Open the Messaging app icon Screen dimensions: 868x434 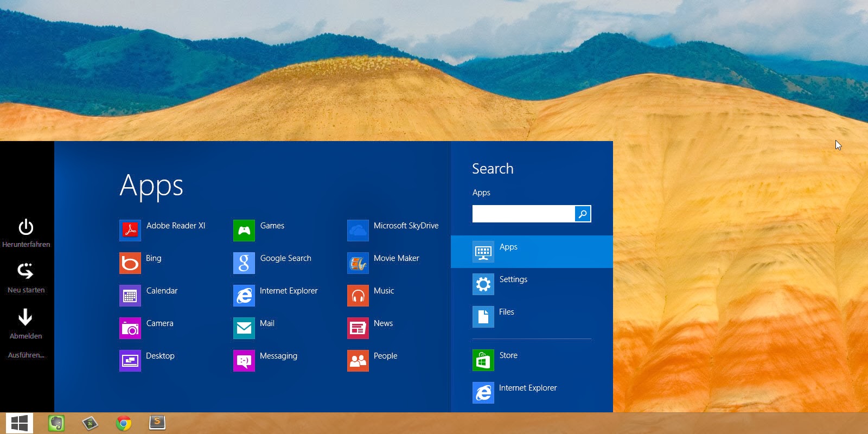(244, 361)
